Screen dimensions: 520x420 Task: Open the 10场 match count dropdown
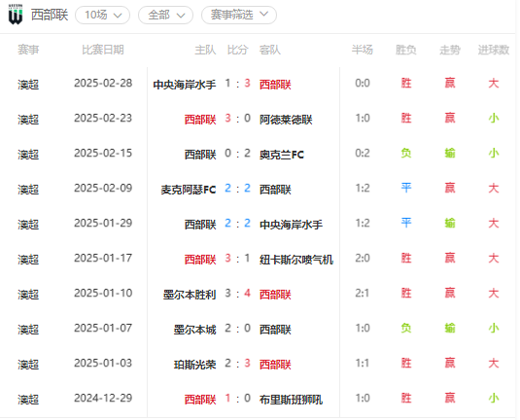pos(102,16)
